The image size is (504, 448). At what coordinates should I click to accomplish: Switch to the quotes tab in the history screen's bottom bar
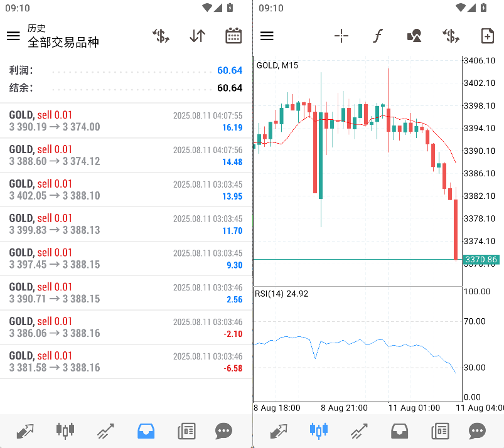[x=25, y=431]
